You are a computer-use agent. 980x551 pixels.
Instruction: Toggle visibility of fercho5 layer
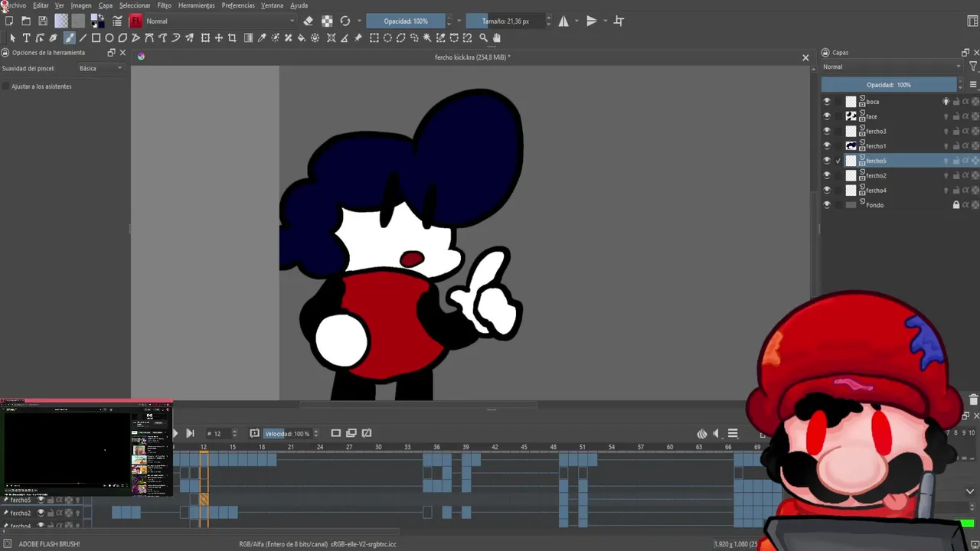tap(826, 161)
